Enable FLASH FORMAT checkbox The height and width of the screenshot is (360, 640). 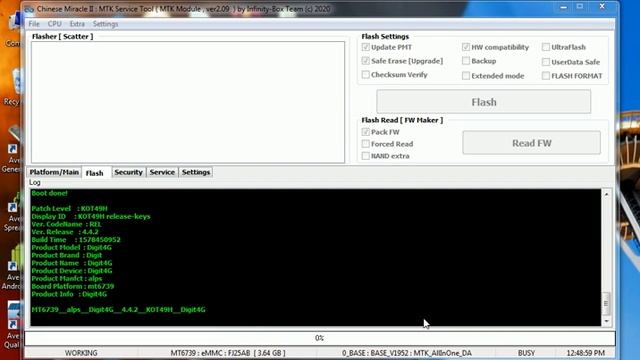click(x=546, y=76)
